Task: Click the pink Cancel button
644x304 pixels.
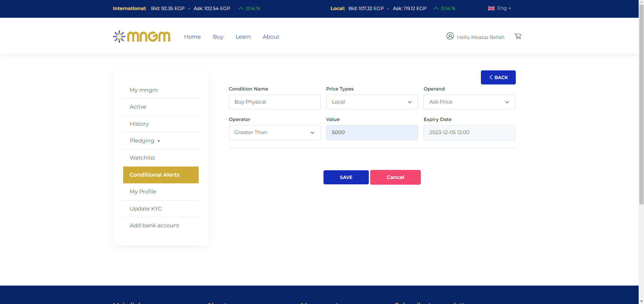Action: (x=395, y=177)
